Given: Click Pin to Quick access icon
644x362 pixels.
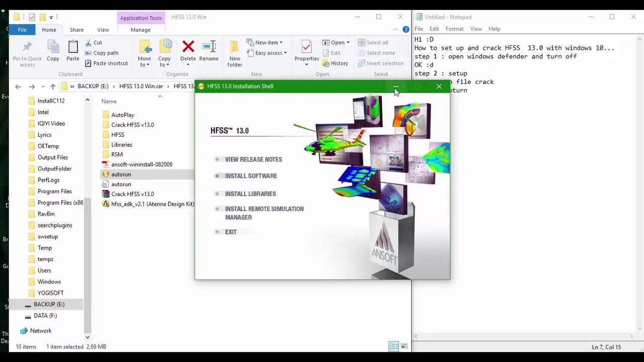Looking at the screenshot, I should click(x=27, y=47).
